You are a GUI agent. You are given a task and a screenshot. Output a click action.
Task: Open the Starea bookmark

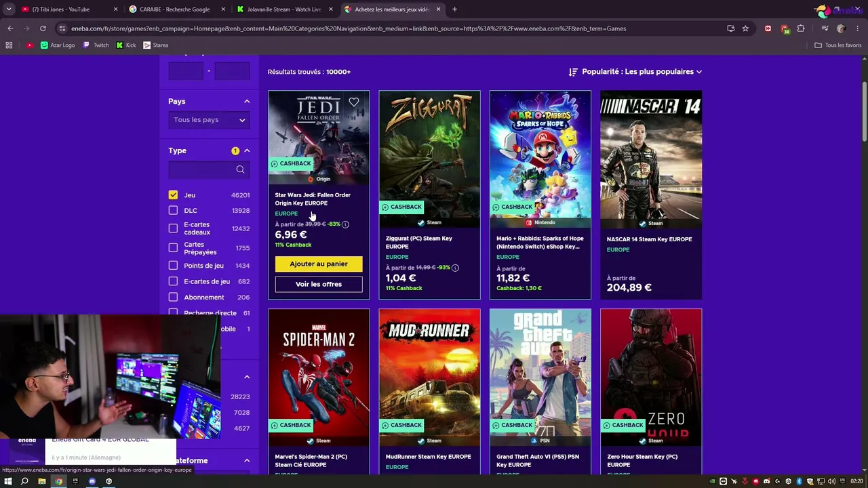click(155, 45)
